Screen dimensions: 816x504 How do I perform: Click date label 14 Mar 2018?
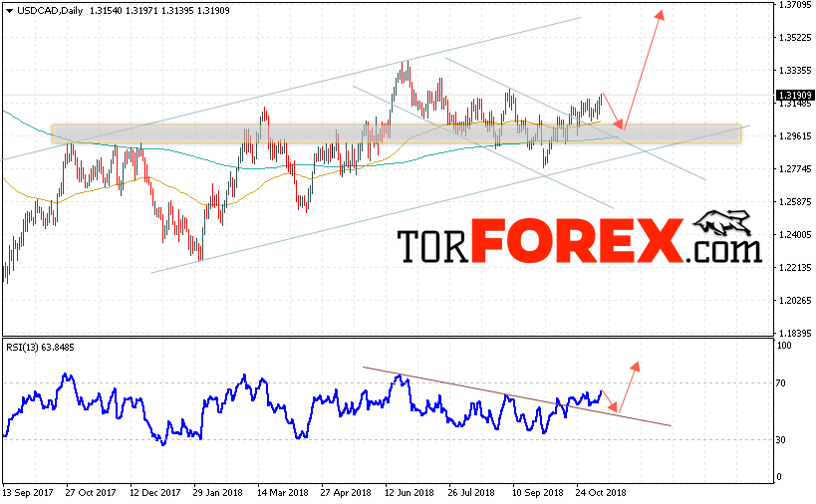[283, 492]
